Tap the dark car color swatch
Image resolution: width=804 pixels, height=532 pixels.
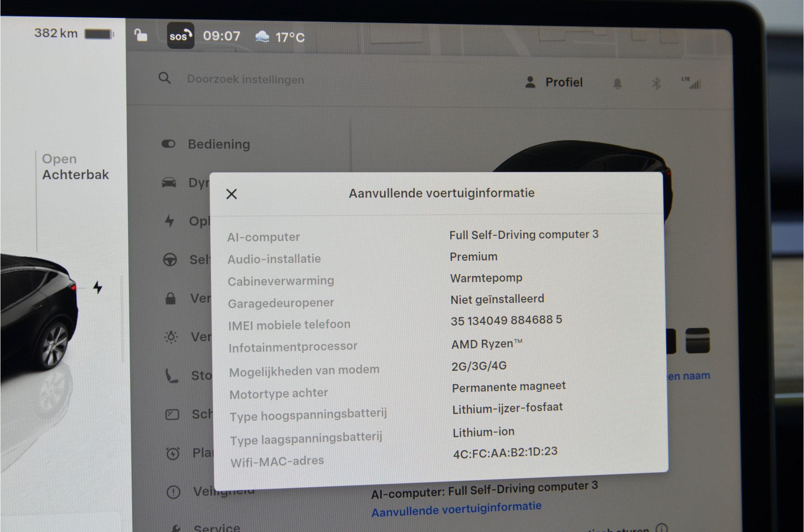click(x=698, y=340)
